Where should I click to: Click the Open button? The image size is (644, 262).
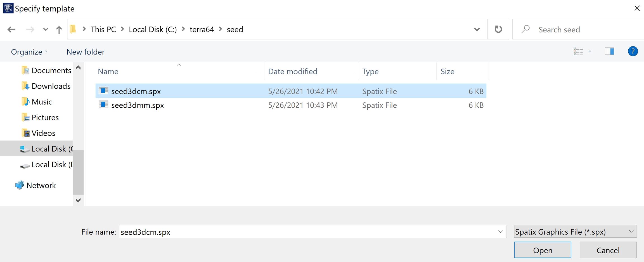pyautogui.click(x=543, y=250)
